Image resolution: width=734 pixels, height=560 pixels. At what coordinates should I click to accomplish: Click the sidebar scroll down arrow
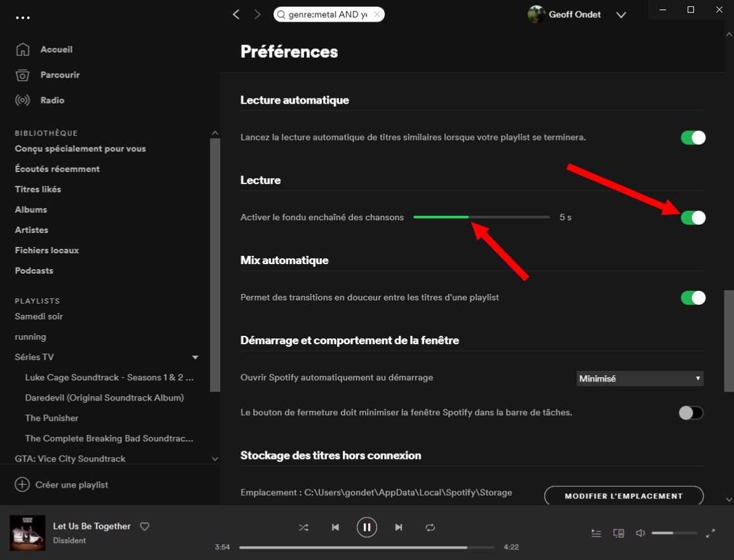coord(215,459)
